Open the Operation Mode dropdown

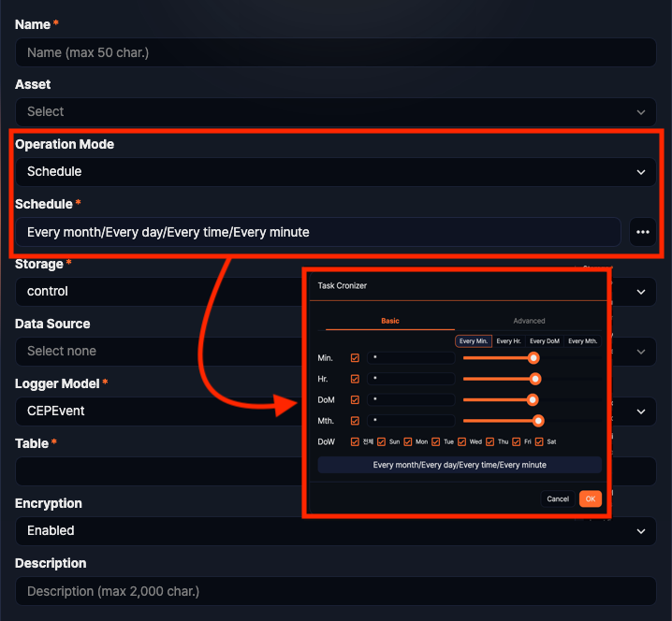(336, 172)
